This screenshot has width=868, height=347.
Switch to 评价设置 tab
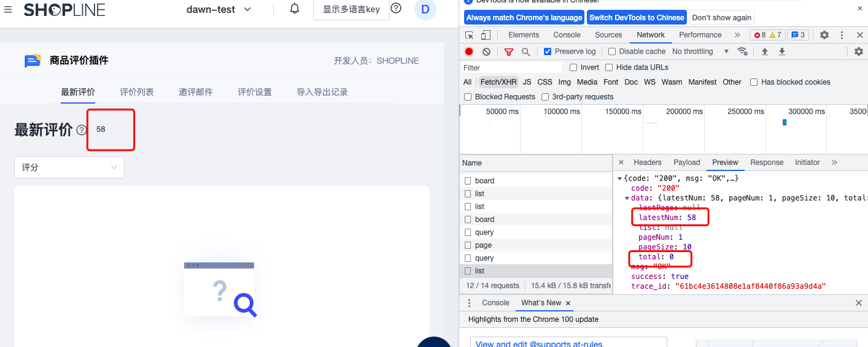click(x=255, y=92)
